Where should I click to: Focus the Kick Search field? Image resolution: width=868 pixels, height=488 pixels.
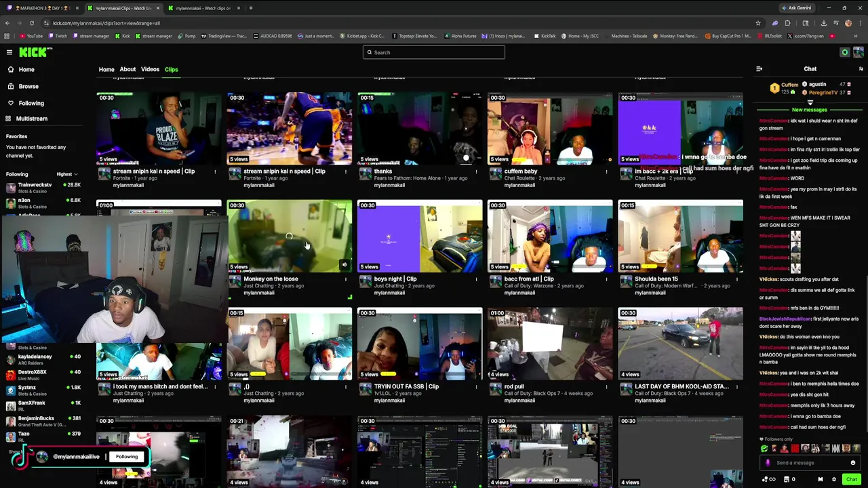coord(434,52)
